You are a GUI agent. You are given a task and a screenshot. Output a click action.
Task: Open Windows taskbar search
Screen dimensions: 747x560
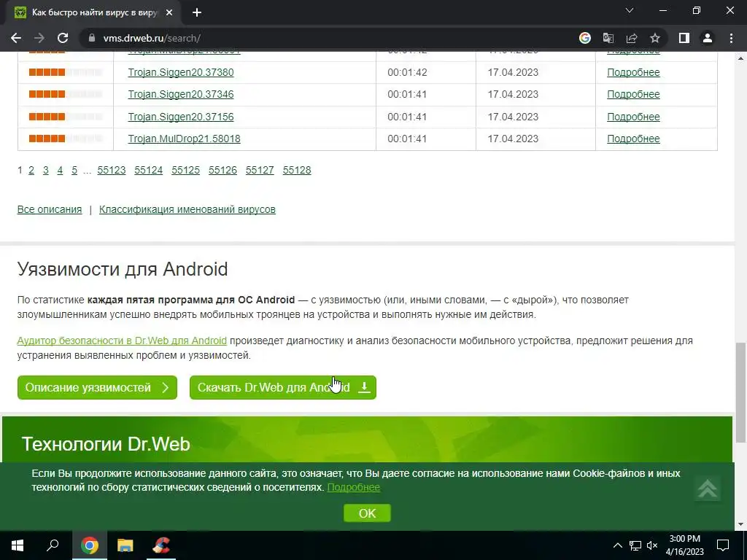click(x=53, y=545)
